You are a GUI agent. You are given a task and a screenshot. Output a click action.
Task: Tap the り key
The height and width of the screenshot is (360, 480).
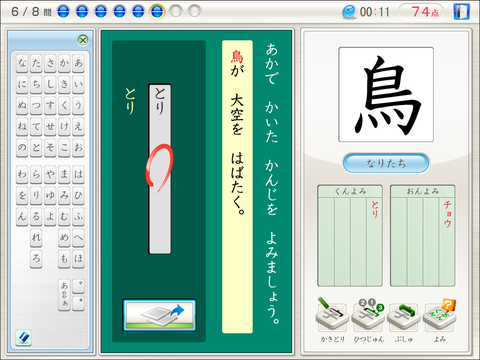36,195
